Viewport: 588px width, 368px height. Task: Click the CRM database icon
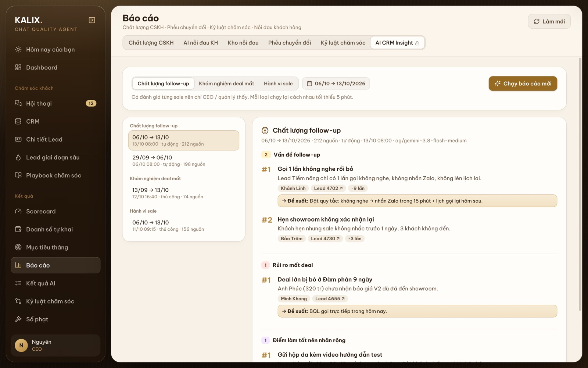click(18, 121)
